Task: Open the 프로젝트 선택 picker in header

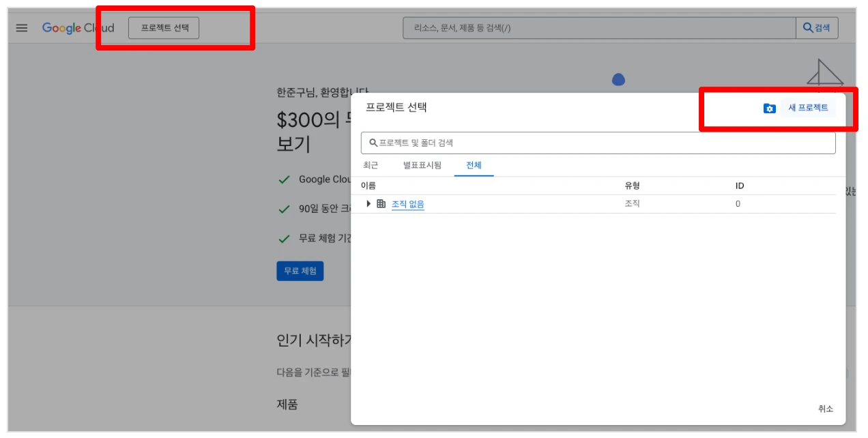Action: coord(164,28)
